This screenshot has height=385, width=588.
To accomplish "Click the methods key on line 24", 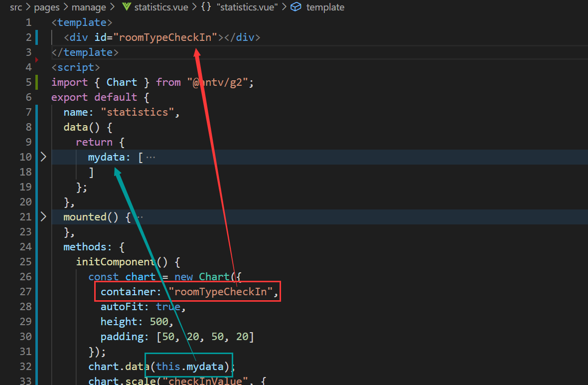I will (x=85, y=247).
